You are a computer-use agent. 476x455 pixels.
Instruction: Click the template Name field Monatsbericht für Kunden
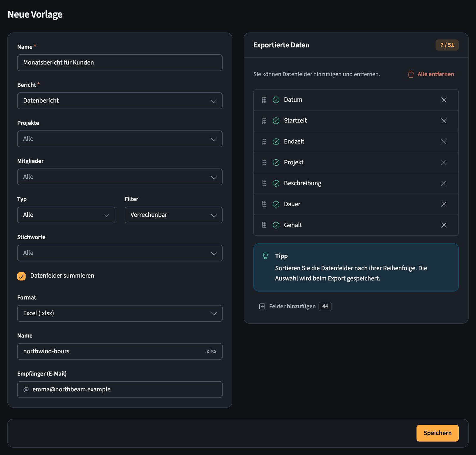point(120,63)
